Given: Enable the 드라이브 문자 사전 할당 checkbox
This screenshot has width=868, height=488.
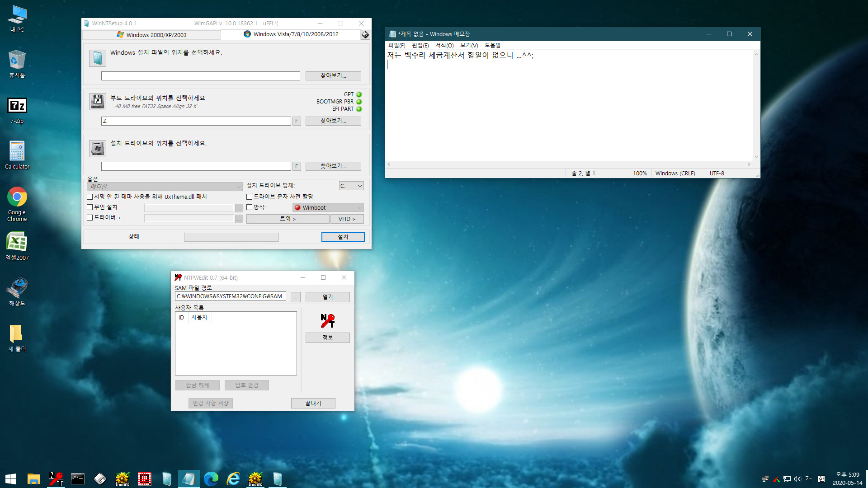Looking at the screenshot, I should click(x=249, y=197).
